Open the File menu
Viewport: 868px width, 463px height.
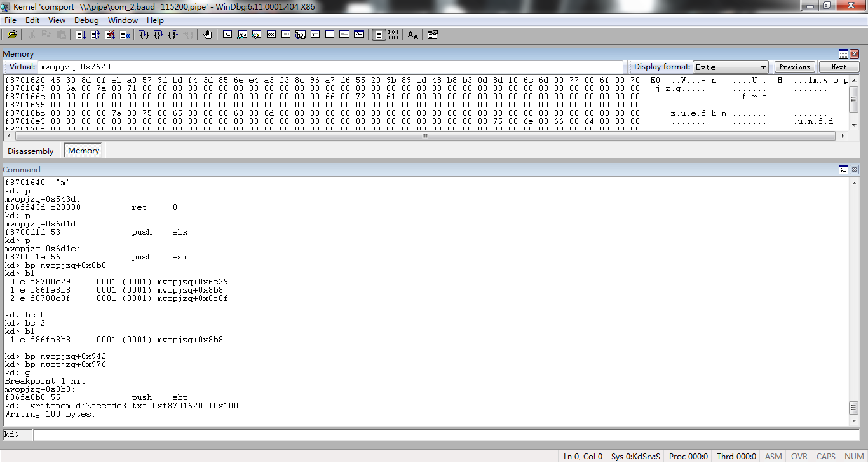pos(11,20)
